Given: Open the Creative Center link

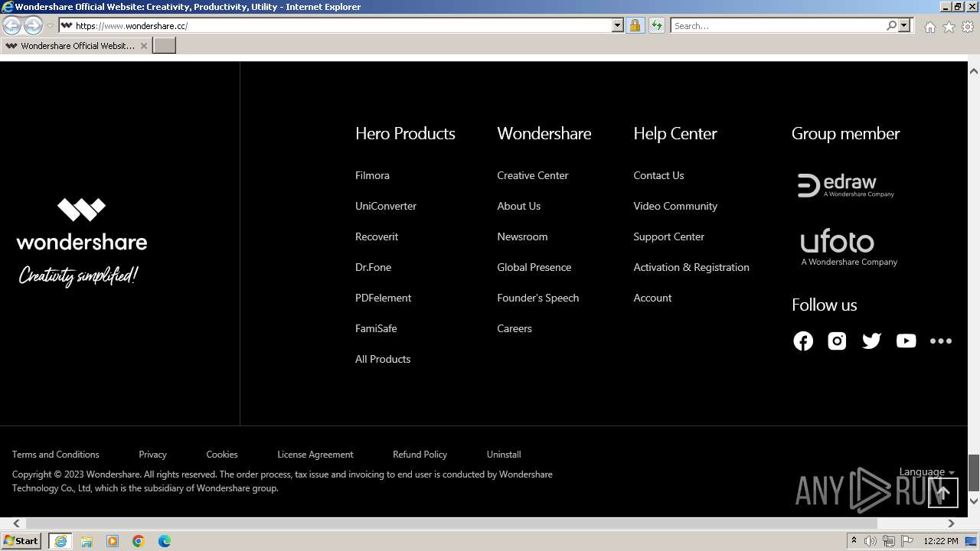Looking at the screenshot, I should (533, 175).
